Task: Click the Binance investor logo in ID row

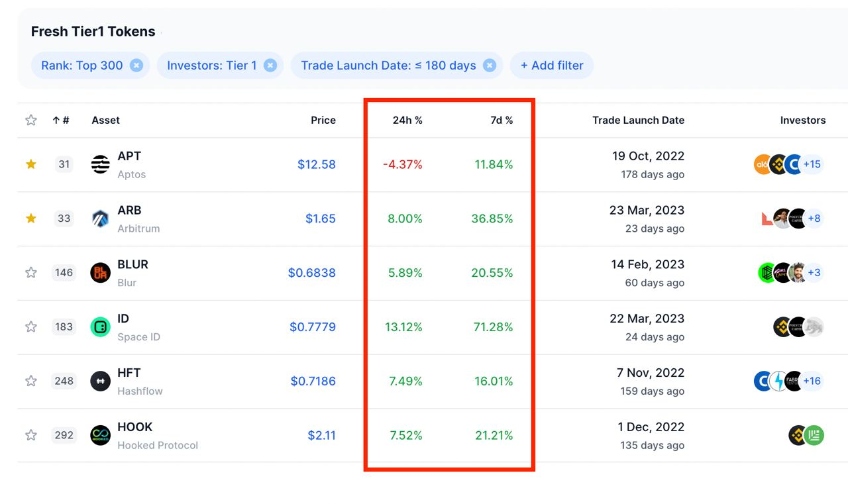Action: point(782,327)
